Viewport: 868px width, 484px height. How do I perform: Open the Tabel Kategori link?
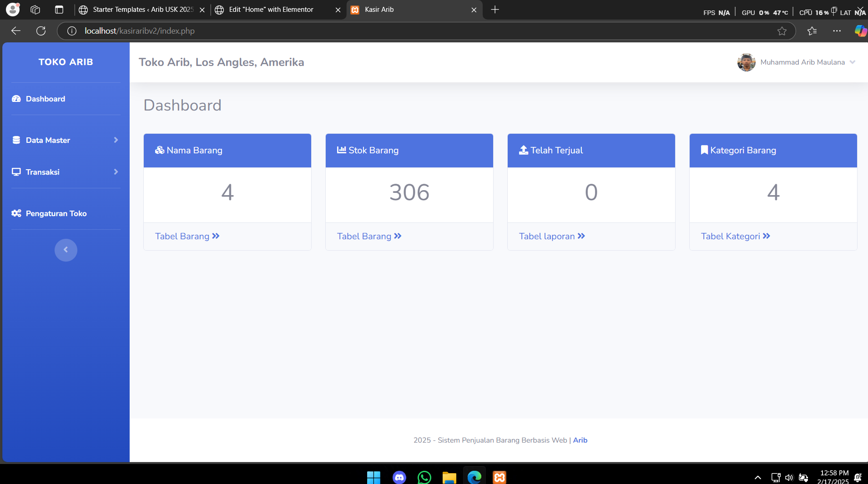pyautogui.click(x=736, y=236)
